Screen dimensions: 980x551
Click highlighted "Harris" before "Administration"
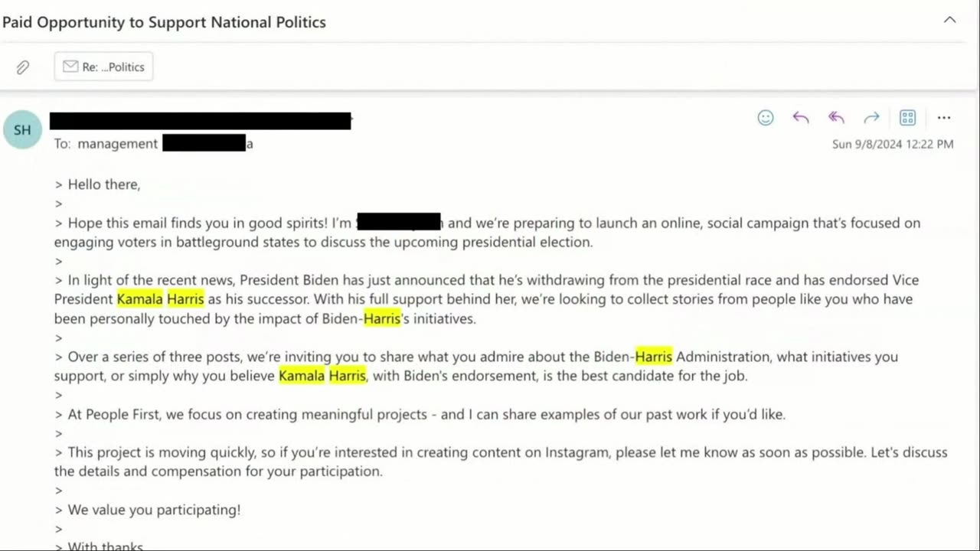coord(653,357)
